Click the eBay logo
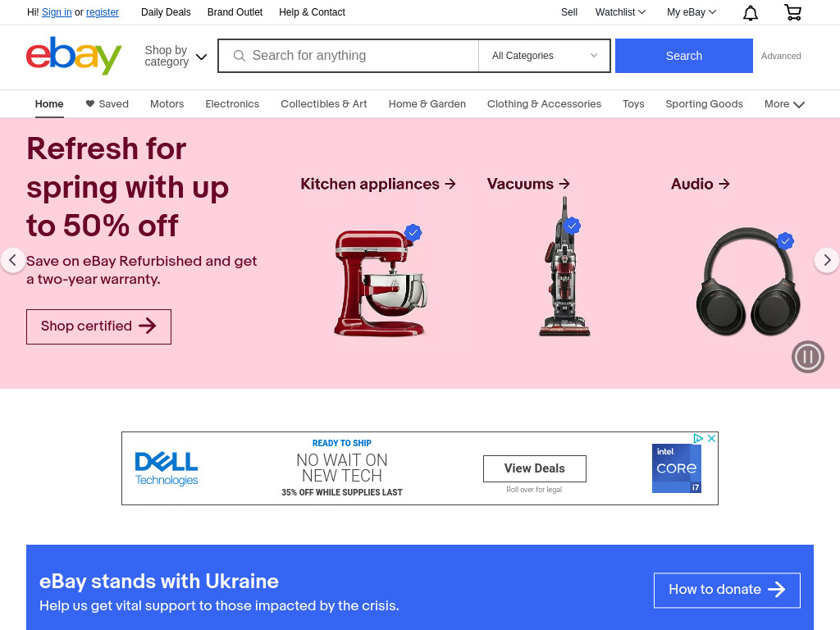Image resolution: width=840 pixels, height=630 pixels. coord(74,55)
